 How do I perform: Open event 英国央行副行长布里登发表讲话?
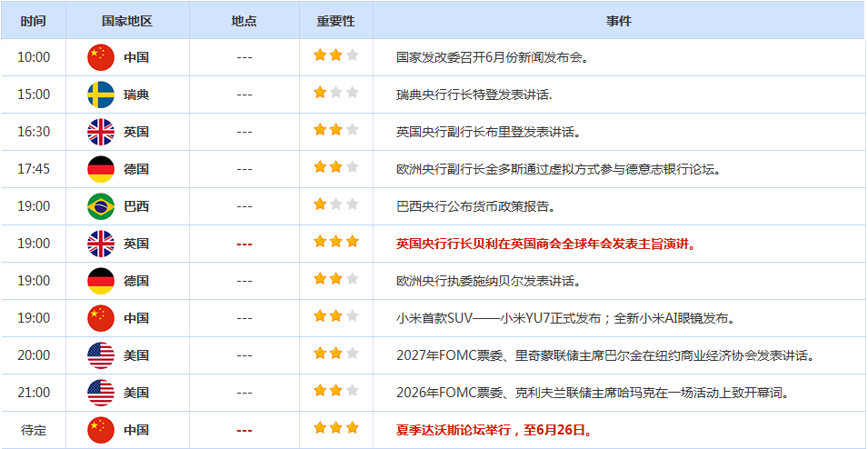[488, 132]
